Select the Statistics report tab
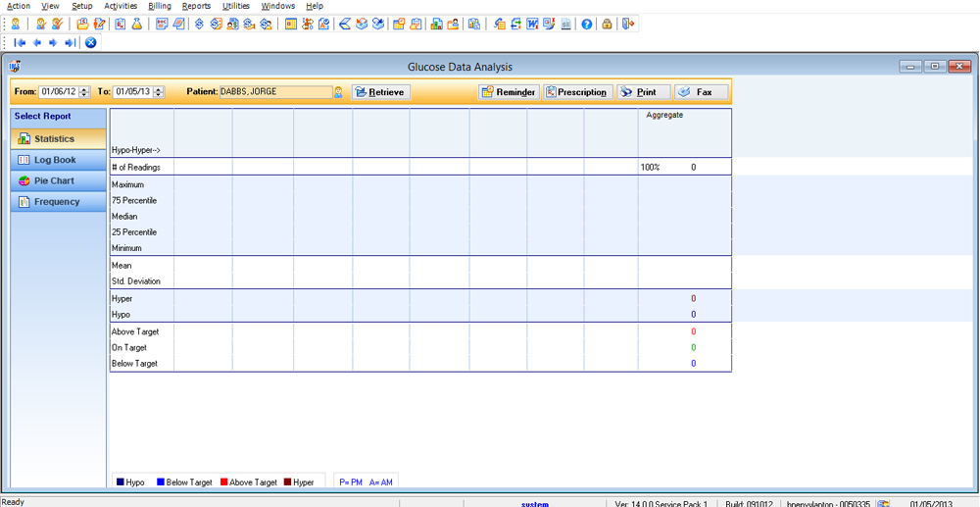Viewport: 980px width, 507px height. (58, 139)
